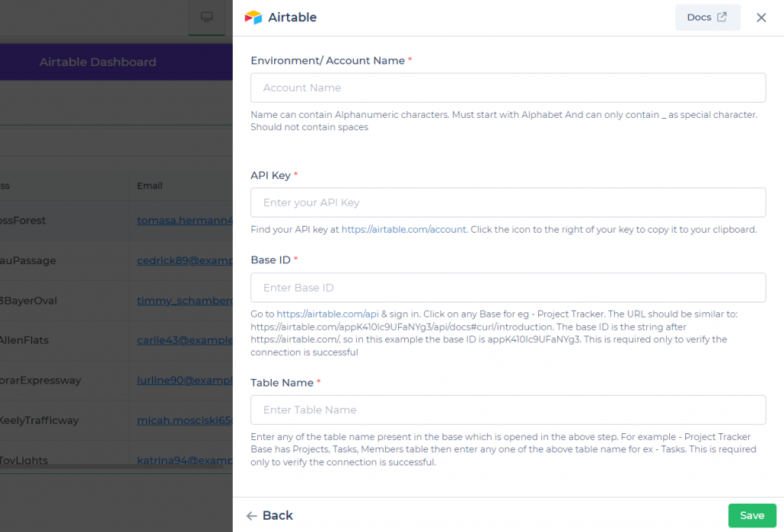
Task: Click the Enter your API Key field
Action: click(508, 202)
